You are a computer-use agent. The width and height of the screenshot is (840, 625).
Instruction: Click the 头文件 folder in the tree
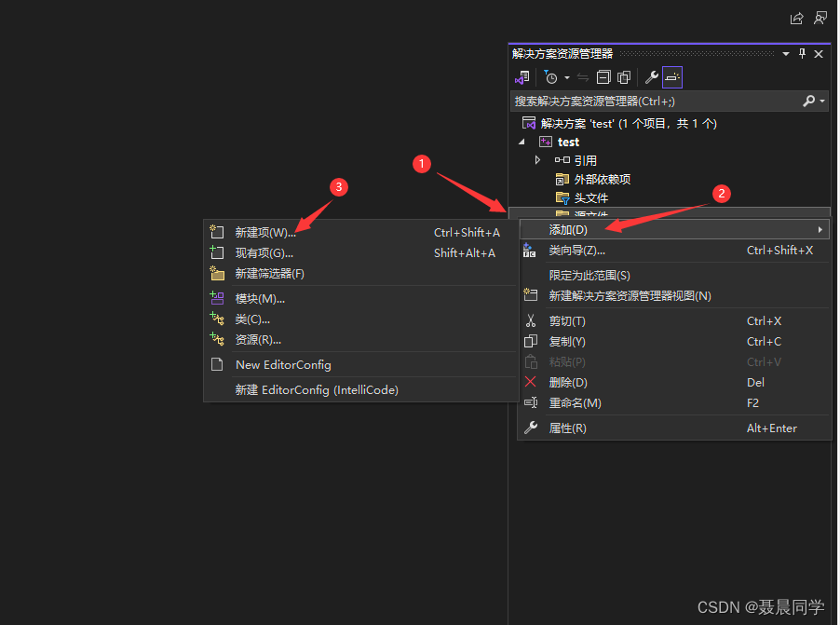click(592, 197)
